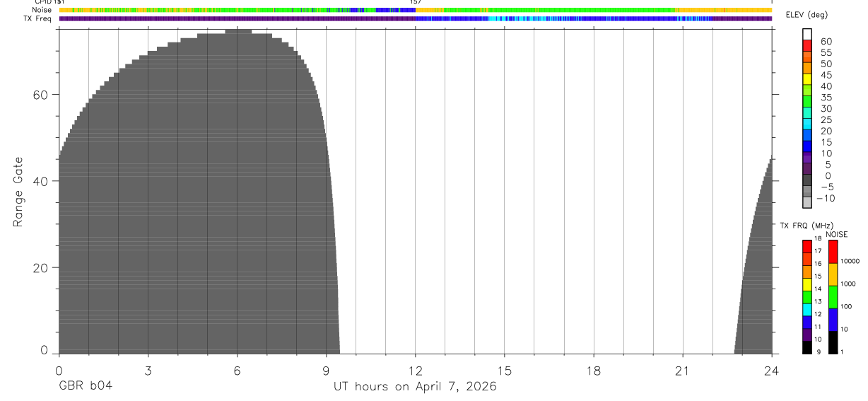The height and width of the screenshot is (401, 868).
Task: Click the x-axis tick label 9
Action: pos(326,370)
